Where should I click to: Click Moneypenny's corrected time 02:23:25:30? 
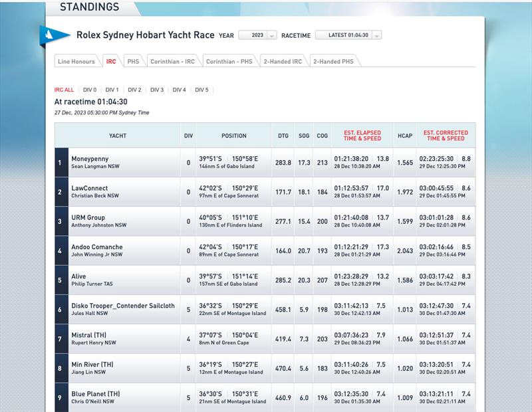pos(436,159)
